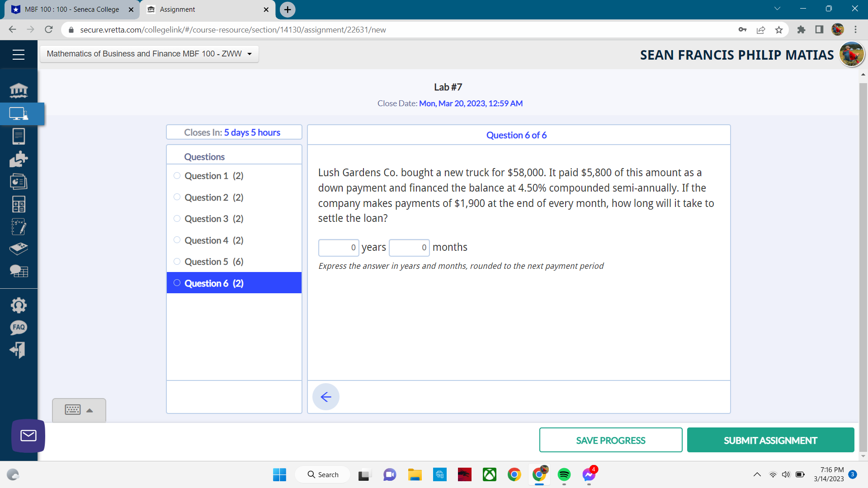Viewport: 868px width, 488px height.
Task: Click the FAQ speech bubble icon
Action: click(x=19, y=328)
